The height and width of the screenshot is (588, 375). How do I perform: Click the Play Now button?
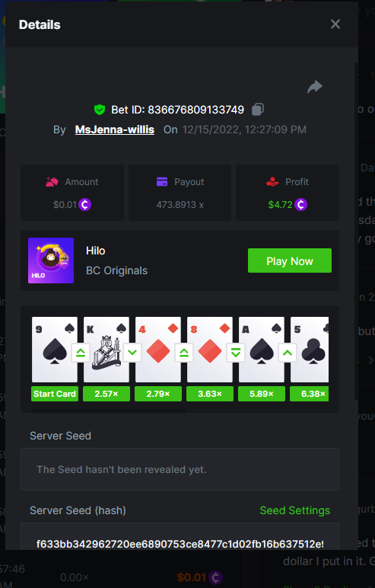click(290, 260)
